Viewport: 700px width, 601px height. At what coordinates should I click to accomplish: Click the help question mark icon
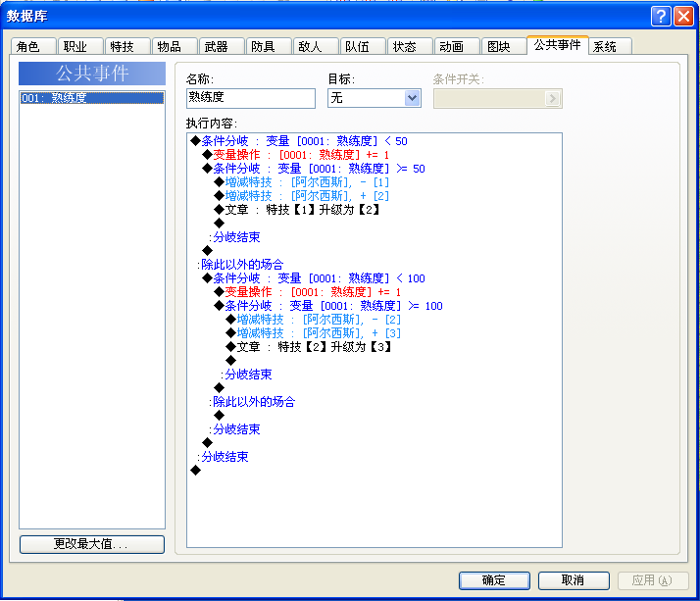point(660,17)
